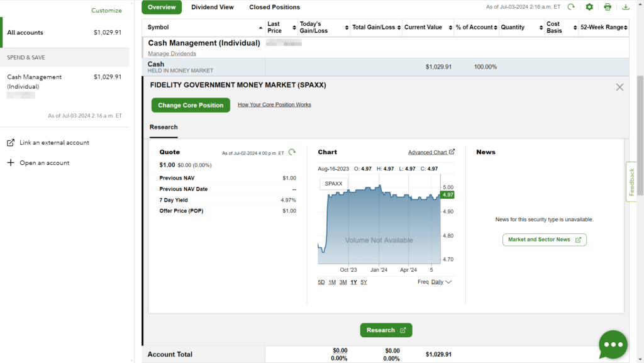Image resolution: width=644 pixels, height=363 pixels.
Task: Select All accounts in the sidebar
Action: click(65, 33)
